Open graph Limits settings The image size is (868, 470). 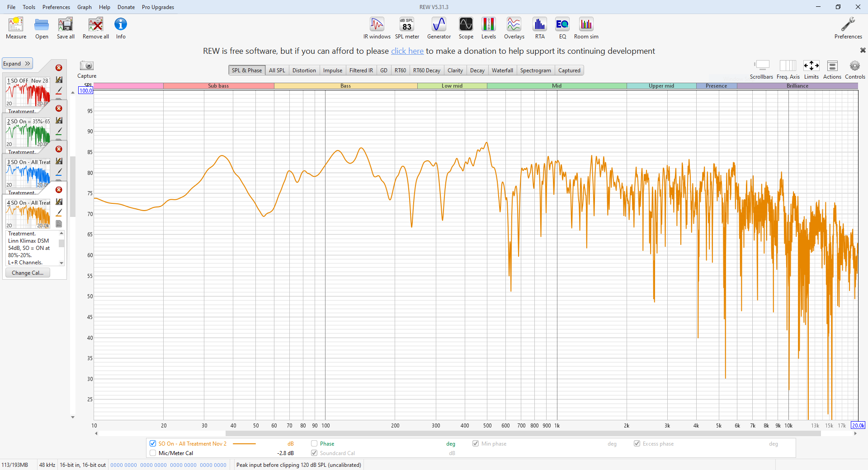(x=811, y=69)
